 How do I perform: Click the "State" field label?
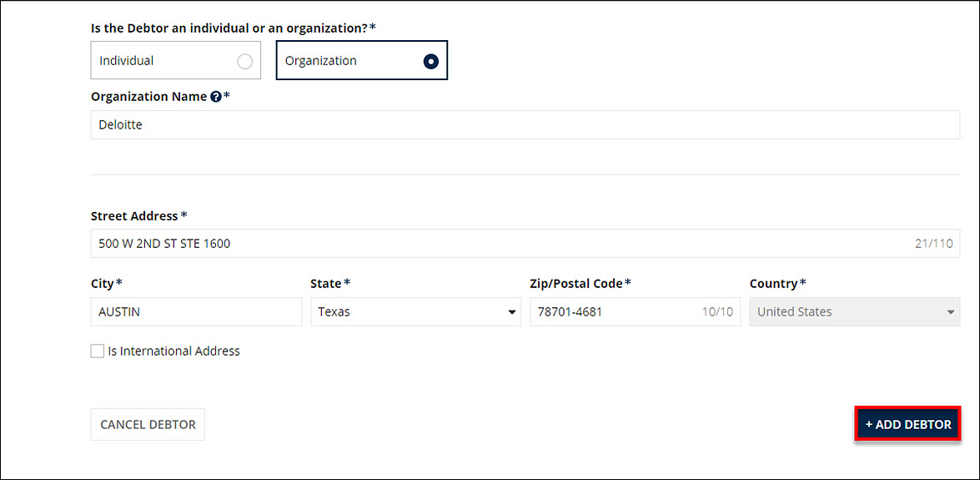326,284
